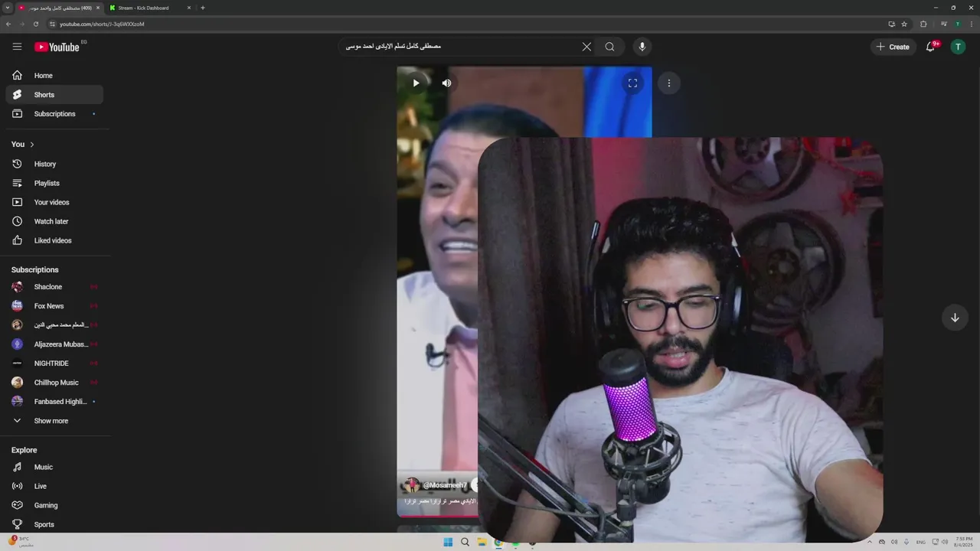980x551 pixels.
Task: Open Aljazeera Mubasher channel
Action: [54, 344]
